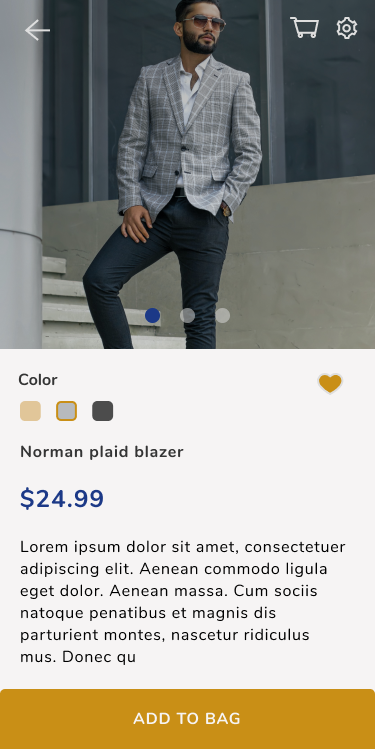Tap the white shirt collar in the photo

(193, 81)
